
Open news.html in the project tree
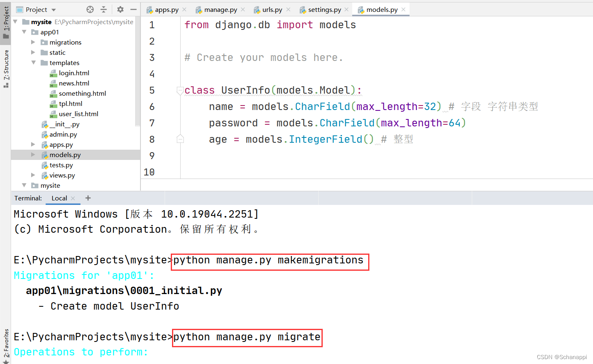pyautogui.click(x=74, y=83)
